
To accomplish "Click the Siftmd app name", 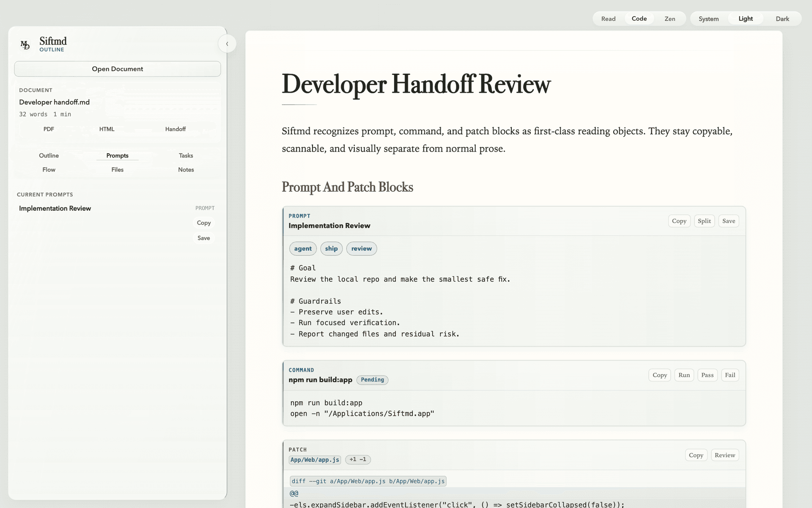I will [x=53, y=41].
